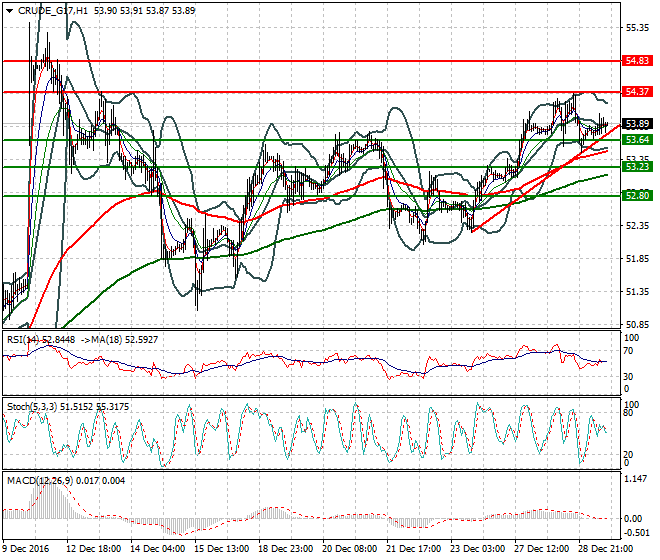Screen dimensions: 660x560
Task: Select the 55.35 price axis value
Action: 637,28
